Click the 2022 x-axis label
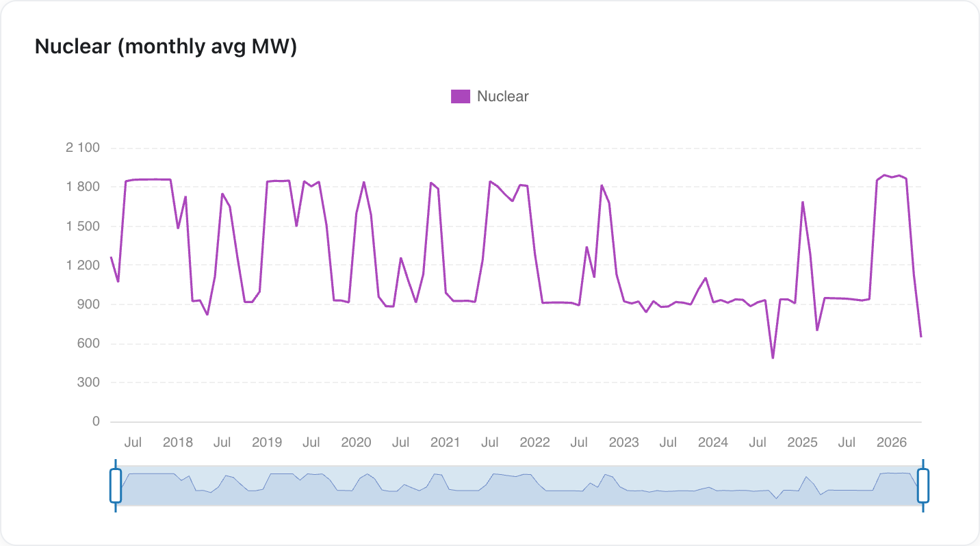 [534, 443]
